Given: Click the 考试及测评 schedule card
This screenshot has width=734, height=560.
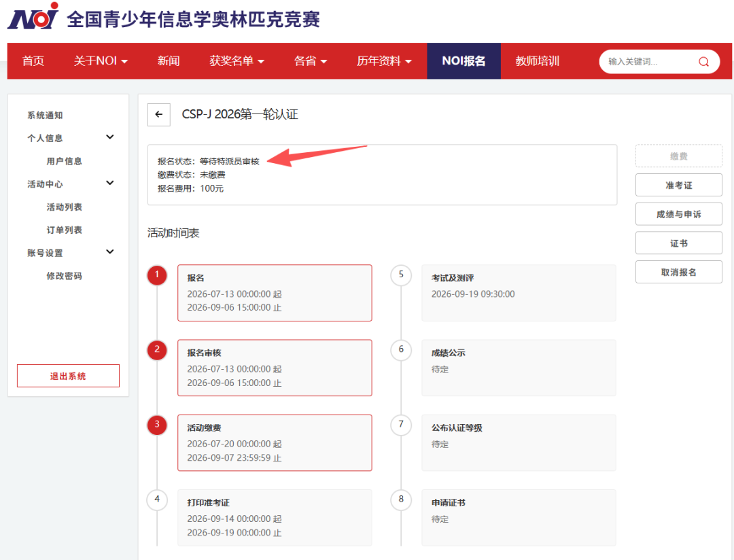Looking at the screenshot, I should pos(519,293).
